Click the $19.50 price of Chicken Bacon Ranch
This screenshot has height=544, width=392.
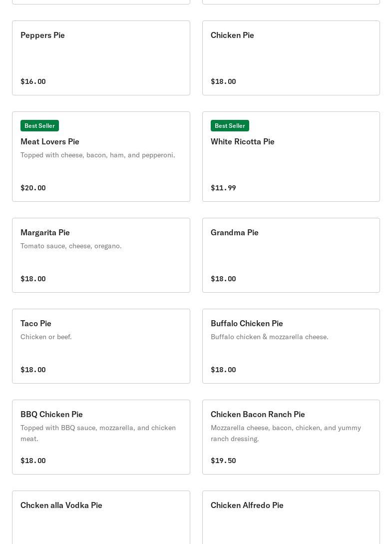point(223,461)
